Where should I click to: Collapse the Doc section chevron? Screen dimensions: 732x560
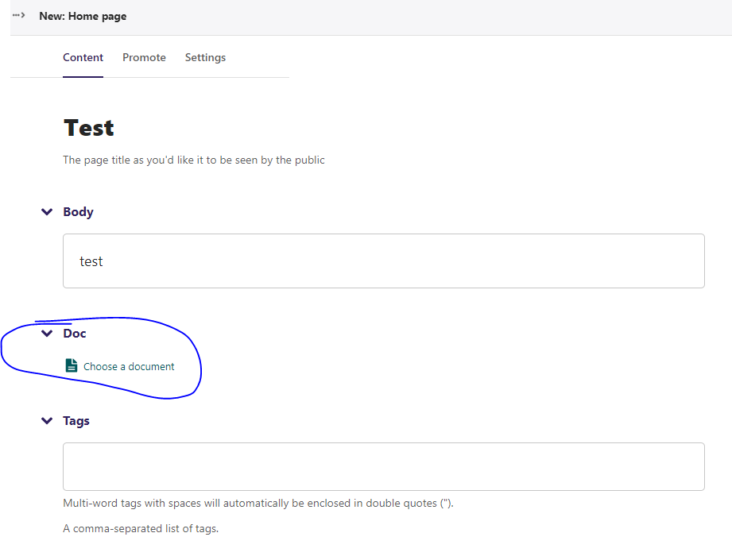[x=47, y=333]
